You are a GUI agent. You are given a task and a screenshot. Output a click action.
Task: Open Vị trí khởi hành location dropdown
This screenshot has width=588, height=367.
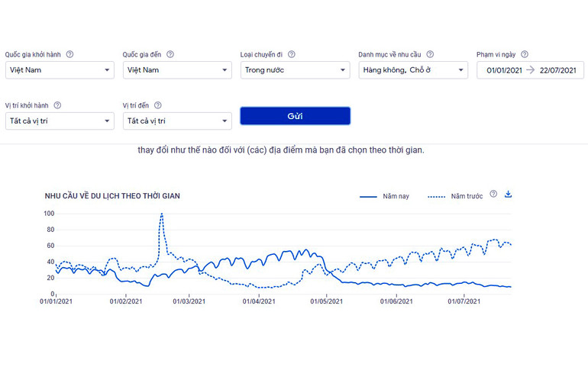coord(60,121)
